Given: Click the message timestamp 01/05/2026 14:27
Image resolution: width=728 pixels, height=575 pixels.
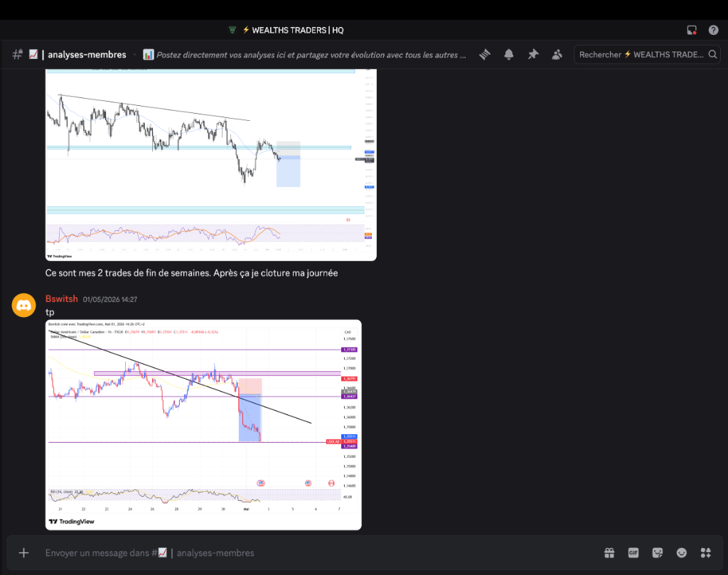Looking at the screenshot, I should (110, 299).
